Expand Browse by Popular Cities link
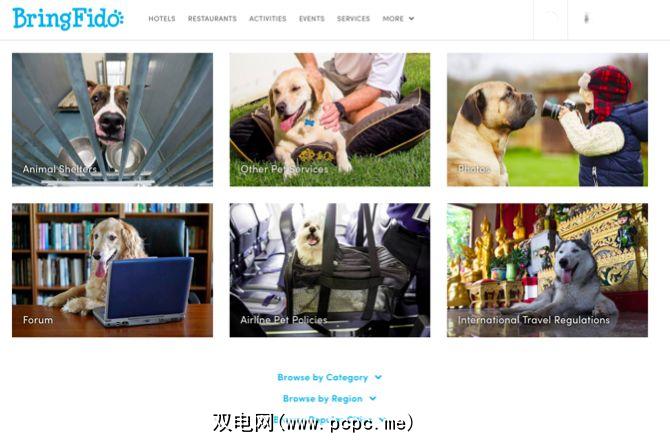The width and height of the screenshot is (670, 446). 329,420
